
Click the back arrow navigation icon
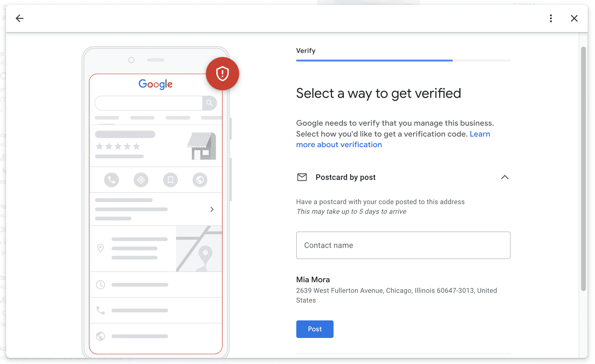pos(20,18)
